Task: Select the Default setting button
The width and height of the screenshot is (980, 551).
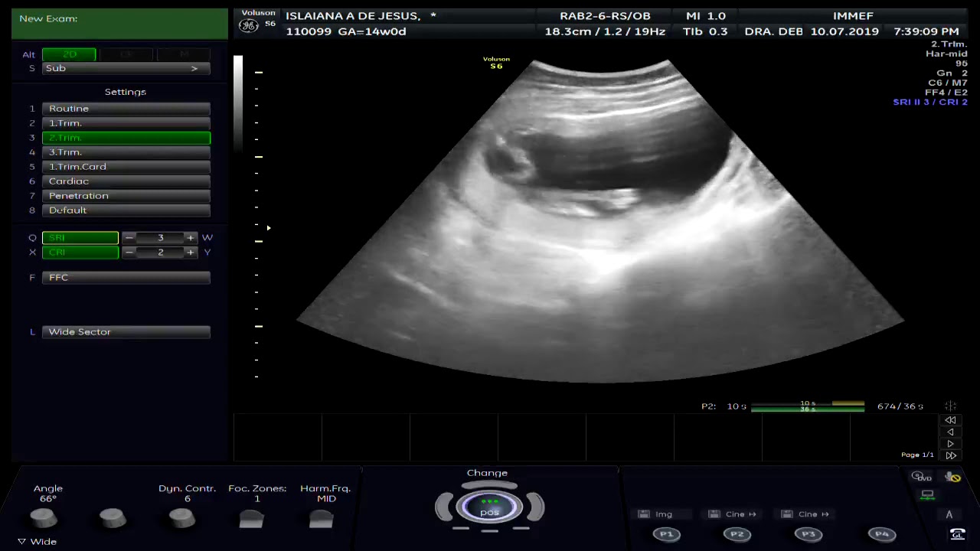Action: pyautogui.click(x=126, y=210)
